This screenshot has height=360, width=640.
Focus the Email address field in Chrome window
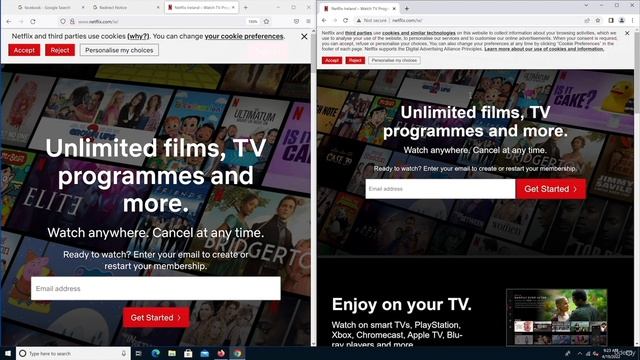click(440, 189)
